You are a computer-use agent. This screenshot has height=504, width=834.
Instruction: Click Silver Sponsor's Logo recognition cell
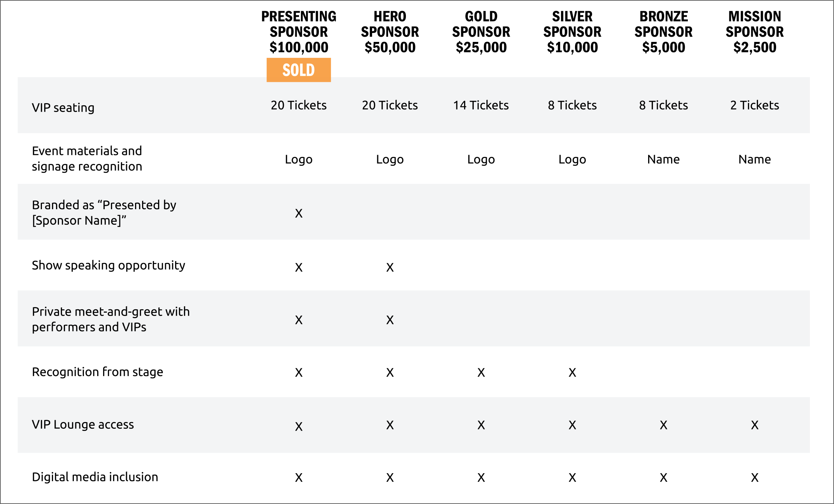(572, 159)
